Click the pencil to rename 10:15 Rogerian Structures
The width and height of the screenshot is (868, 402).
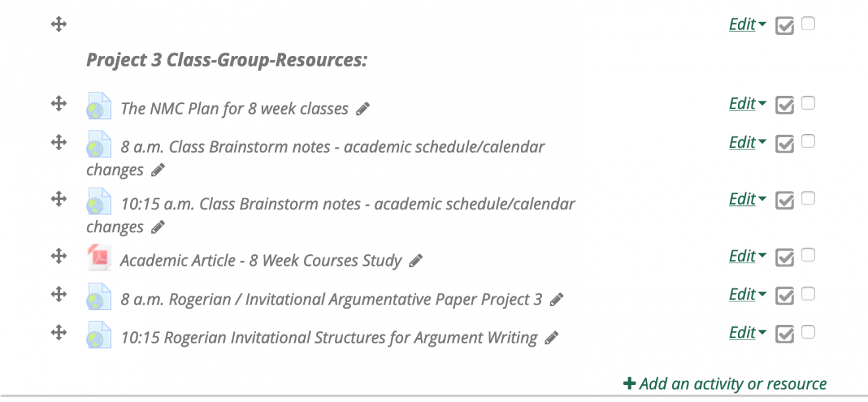(x=550, y=338)
